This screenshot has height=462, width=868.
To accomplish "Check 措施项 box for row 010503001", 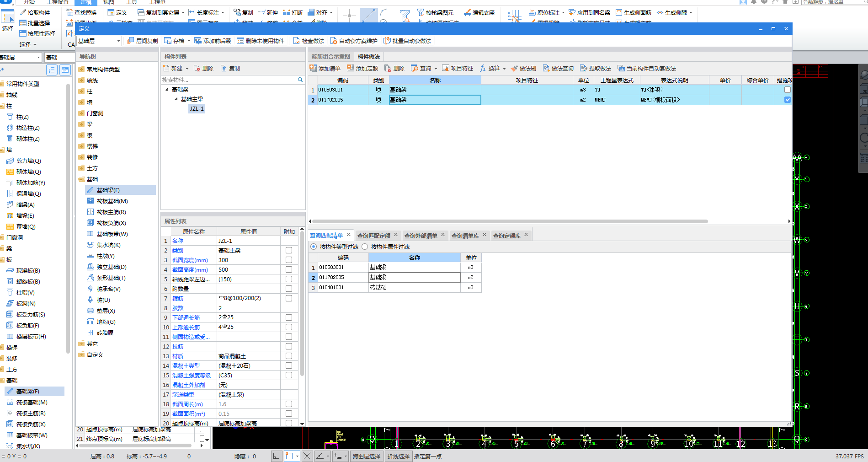I will click(787, 90).
